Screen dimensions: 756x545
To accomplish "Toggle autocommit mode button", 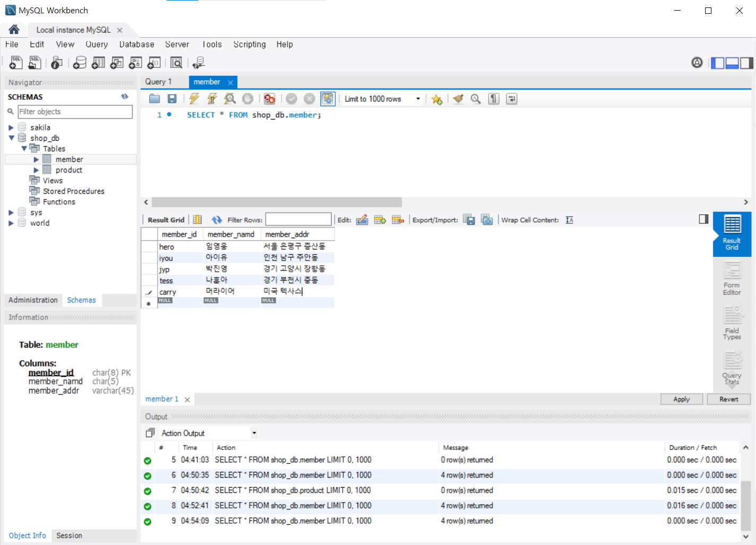I will pos(327,99).
